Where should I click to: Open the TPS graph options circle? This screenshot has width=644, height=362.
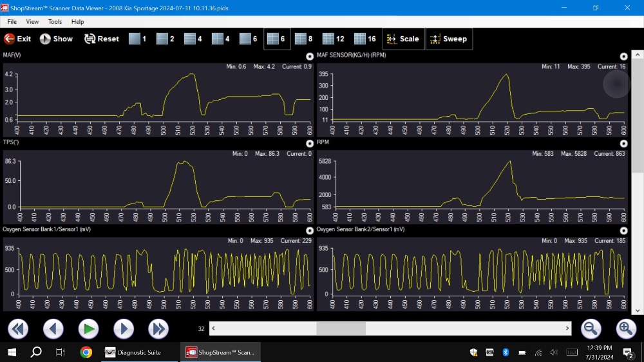310,144
